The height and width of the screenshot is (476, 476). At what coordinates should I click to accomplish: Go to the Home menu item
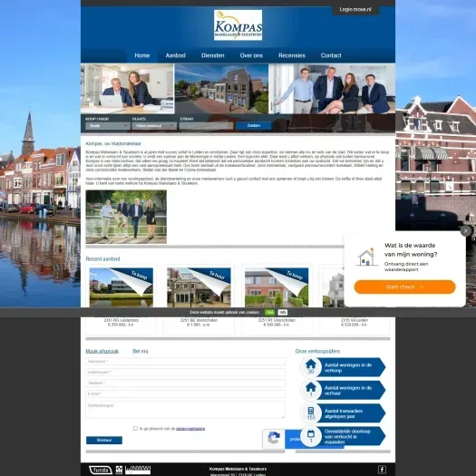tap(142, 55)
